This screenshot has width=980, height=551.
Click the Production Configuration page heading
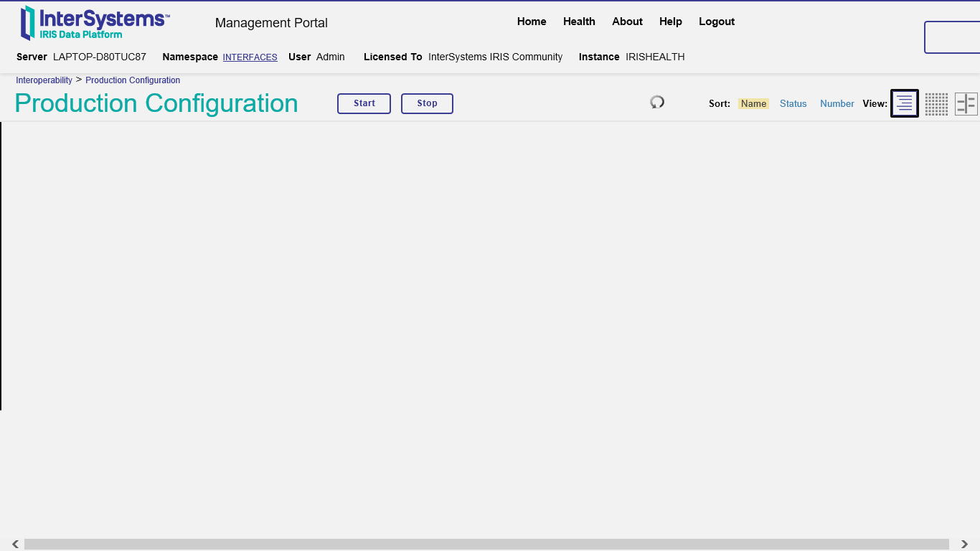click(x=156, y=103)
